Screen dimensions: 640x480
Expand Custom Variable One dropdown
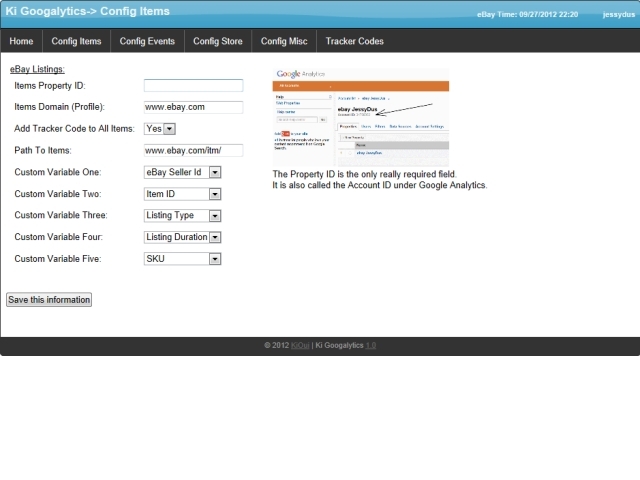click(182, 172)
